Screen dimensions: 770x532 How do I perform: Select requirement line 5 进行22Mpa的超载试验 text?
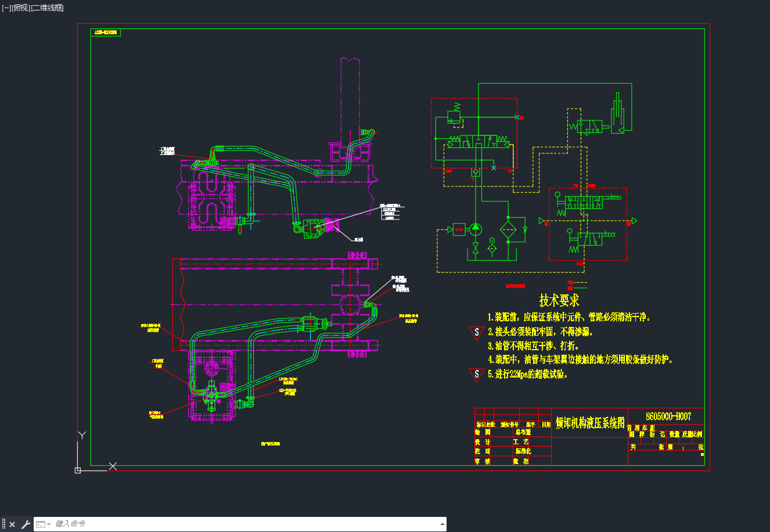coord(528,374)
